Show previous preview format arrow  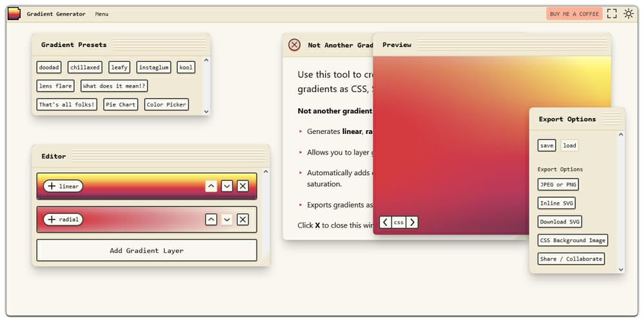[x=385, y=222]
